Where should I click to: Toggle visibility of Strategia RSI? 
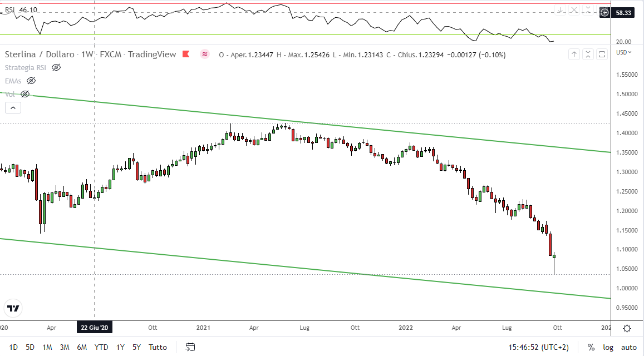56,67
